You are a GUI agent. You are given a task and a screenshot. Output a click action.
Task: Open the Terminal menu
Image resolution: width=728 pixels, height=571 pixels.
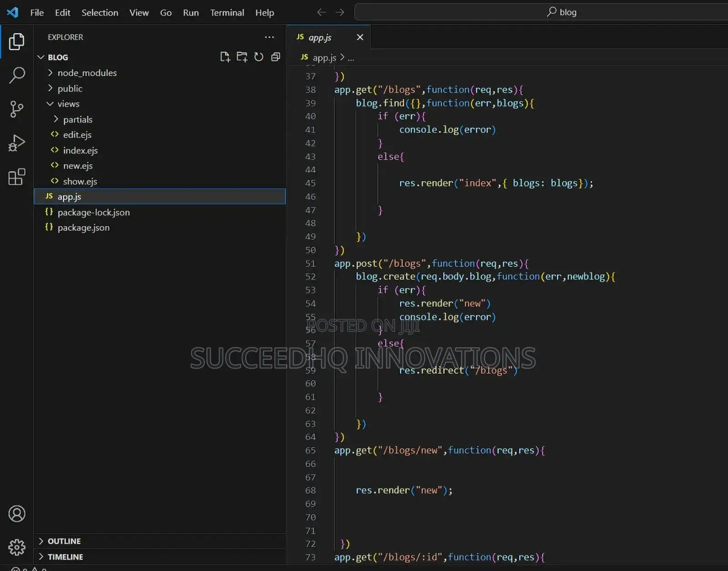click(227, 13)
